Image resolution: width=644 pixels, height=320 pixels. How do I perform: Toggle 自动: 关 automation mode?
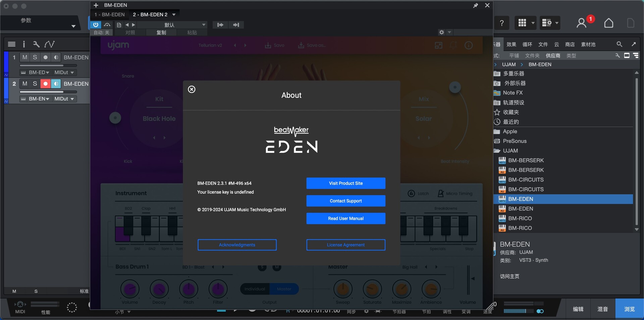[102, 33]
